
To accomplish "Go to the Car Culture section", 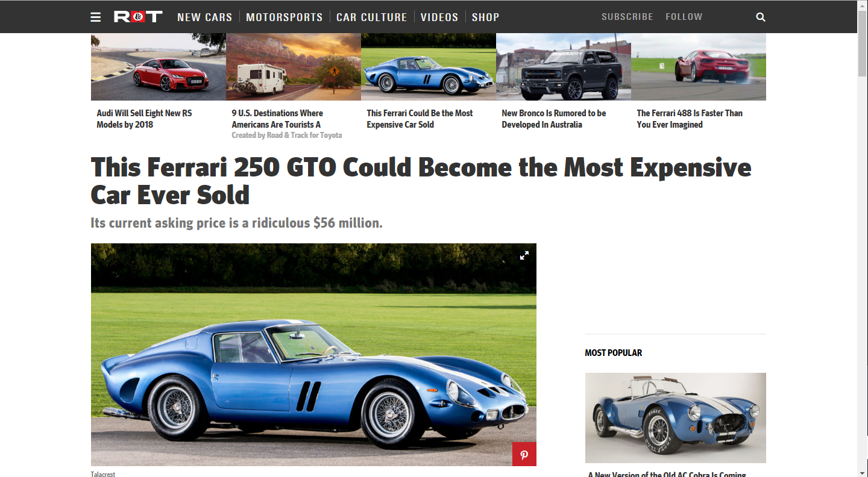I will tap(372, 17).
